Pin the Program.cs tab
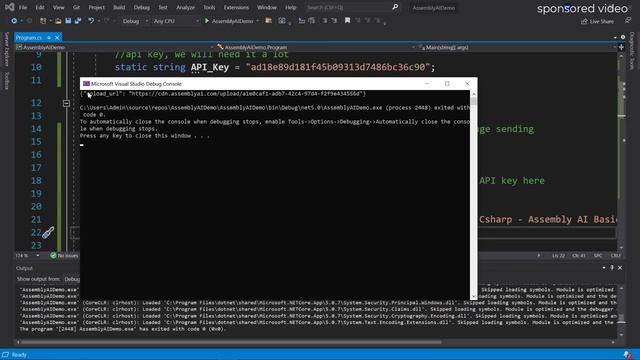Viewport: 640px width, 360px height. 49,38
